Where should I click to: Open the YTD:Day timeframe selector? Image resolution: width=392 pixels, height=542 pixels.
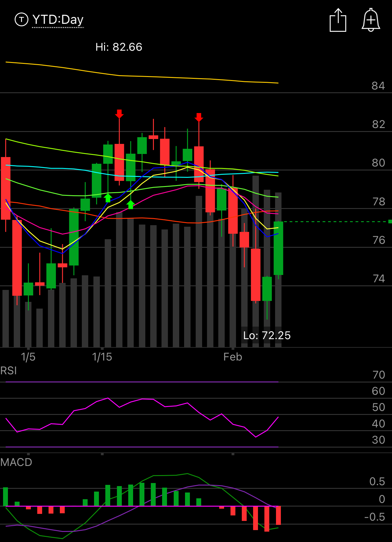point(58,20)
